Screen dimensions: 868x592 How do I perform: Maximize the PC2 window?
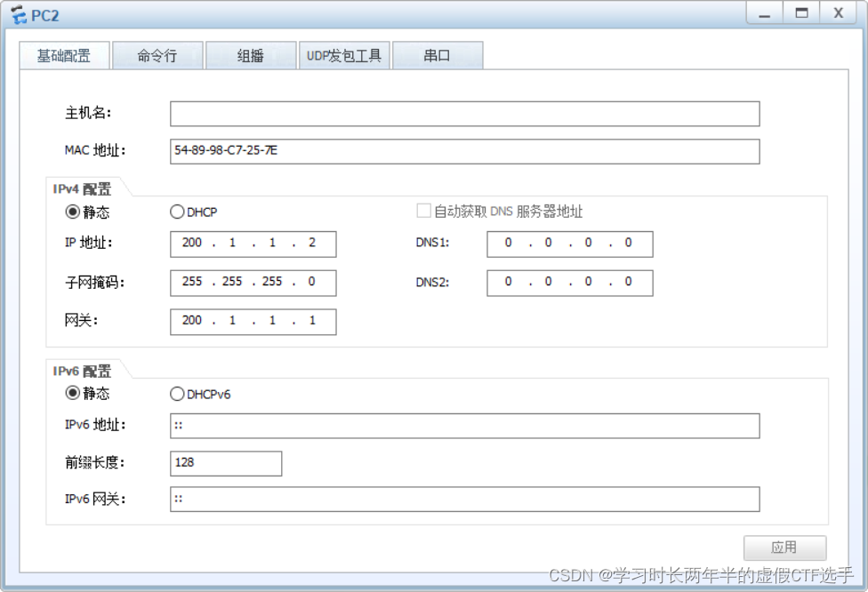(801, 13)
